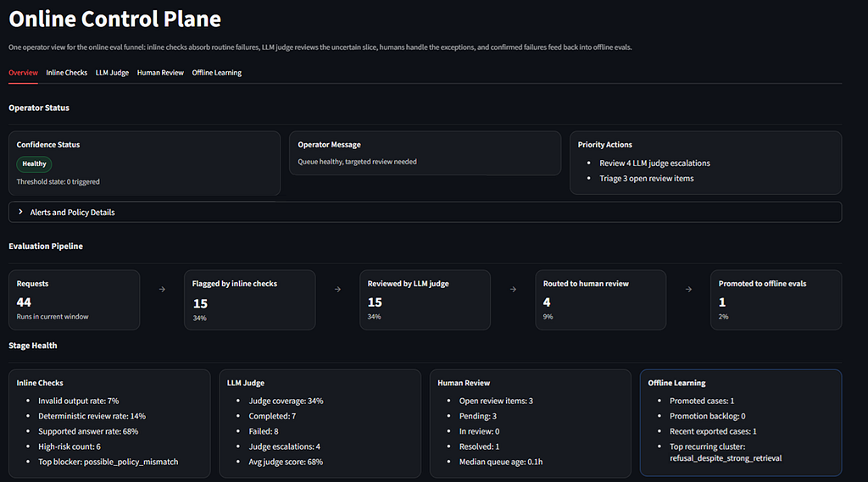Image resolution: width=868 pixels, height=482 pixels.
Task: Click the 'LLM Judge' stage health heading
Action: coord(245,383)
